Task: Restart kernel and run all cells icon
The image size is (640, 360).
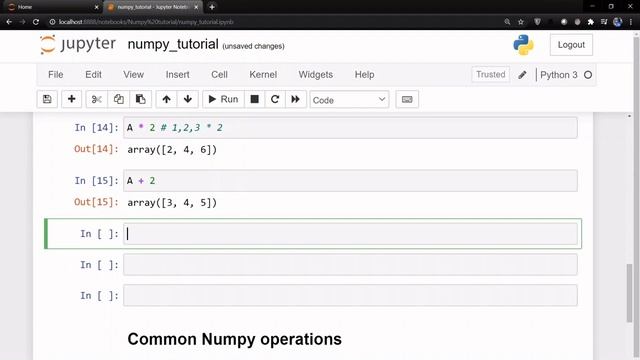Action: pos(296,99)
